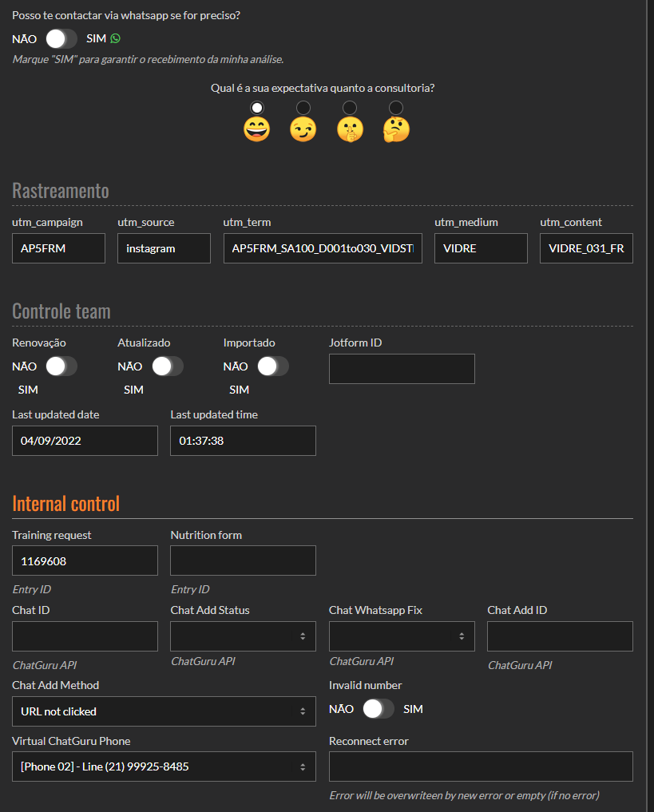Click the Reconnect error text field
This screenshot has height=812, width=654.
[481, 766]
